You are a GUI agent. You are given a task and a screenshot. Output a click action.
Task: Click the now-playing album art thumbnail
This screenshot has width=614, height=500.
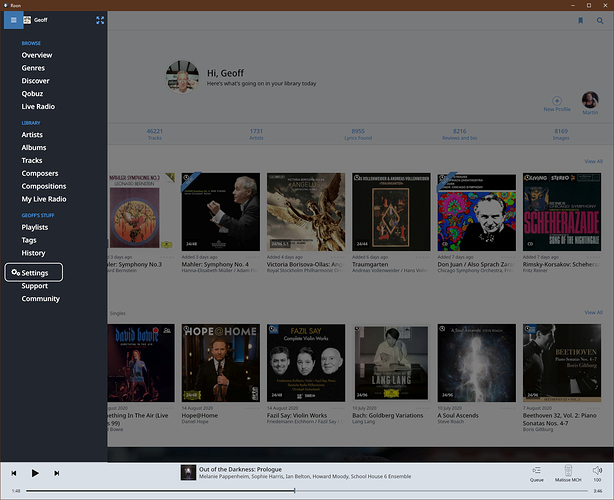coord(188,473)
